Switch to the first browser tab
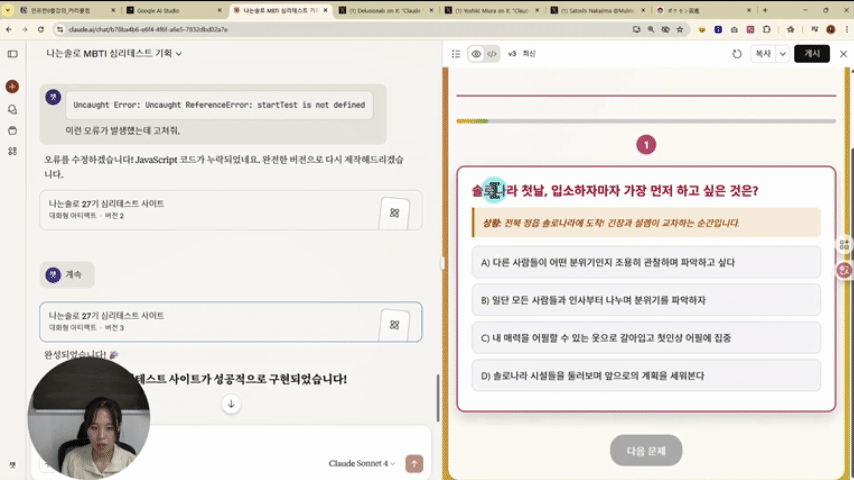The height and width of the screenshot is (480, 854). pyautogui.click(x=66, y=10)
